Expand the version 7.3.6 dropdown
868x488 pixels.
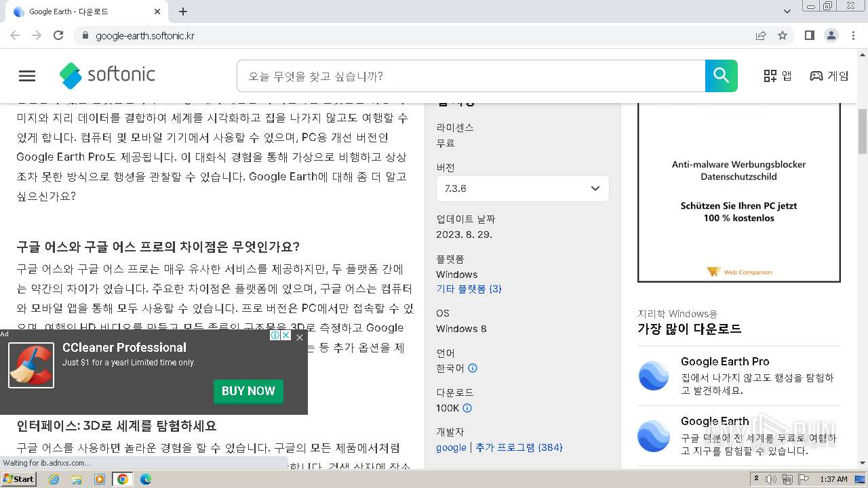(x=522, y=188)
